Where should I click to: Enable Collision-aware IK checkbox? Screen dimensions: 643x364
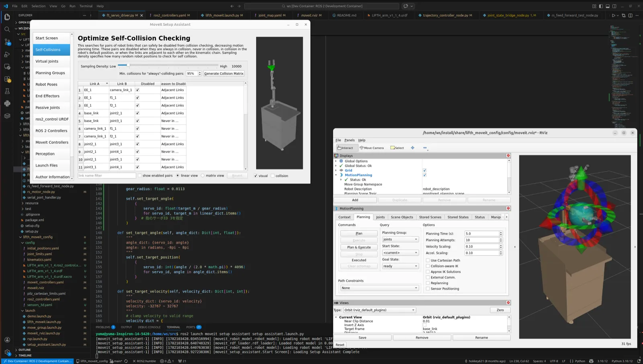(x=428, y=266)
